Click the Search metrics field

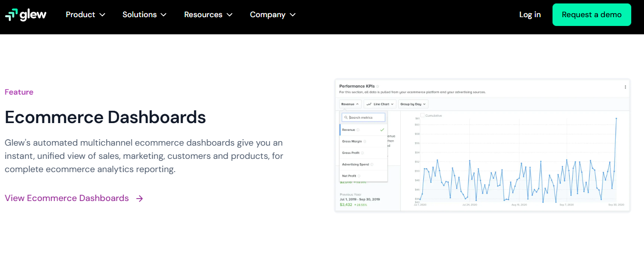[364, 118]
